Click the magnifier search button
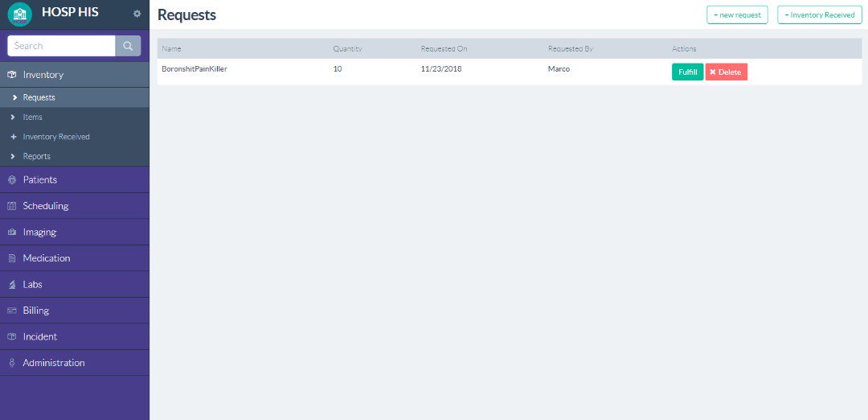The image size is (868, 420). click(x=128, y=46)
